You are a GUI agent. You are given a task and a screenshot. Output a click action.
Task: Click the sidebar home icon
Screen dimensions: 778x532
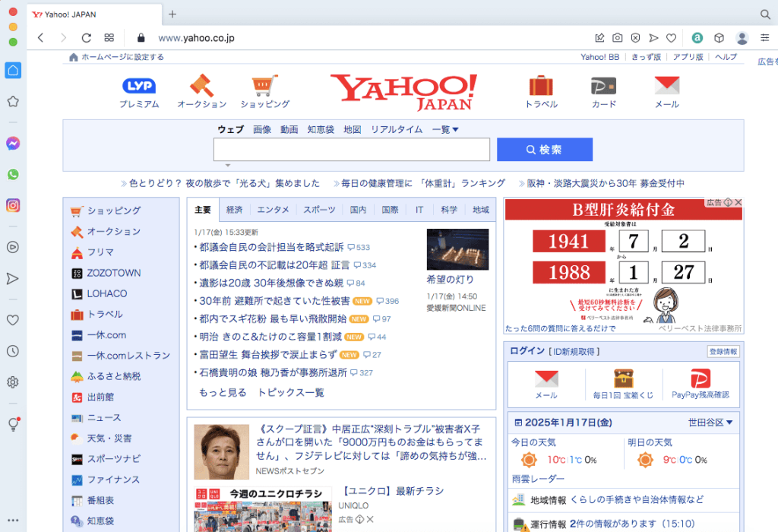pos(13,70)
